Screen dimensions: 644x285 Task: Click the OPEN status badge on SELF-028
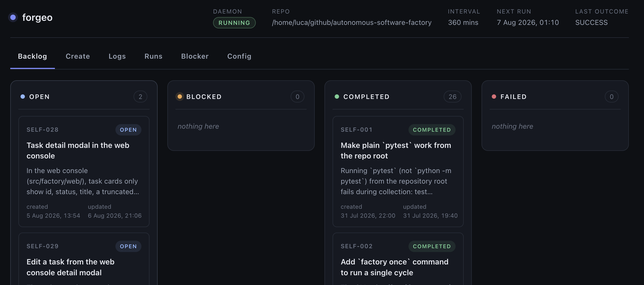point(128,130)
